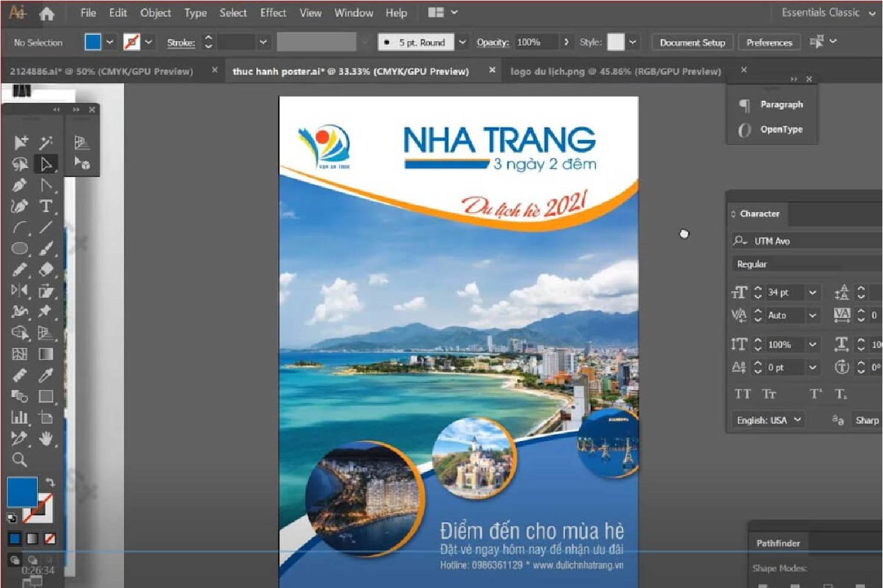Click the control bar blue fill swatch
Screen dimensions: 883x588
click(x=93, y=42)
